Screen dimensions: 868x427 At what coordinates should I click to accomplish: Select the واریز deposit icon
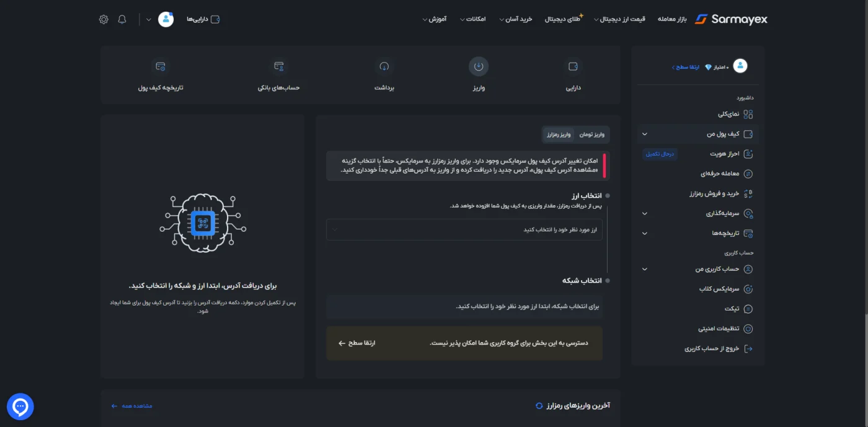click(x=479, y=66)
